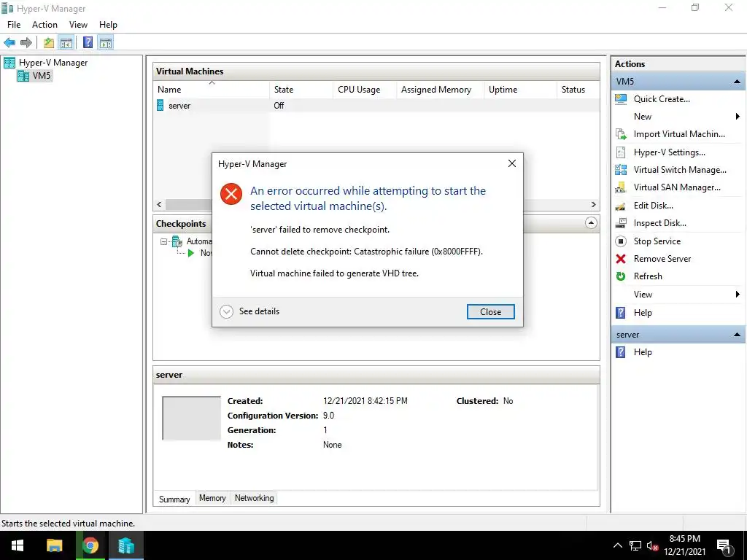Viewport: 747px width, 560px height.
Task: Open the View menu
Action: point(78,25)
